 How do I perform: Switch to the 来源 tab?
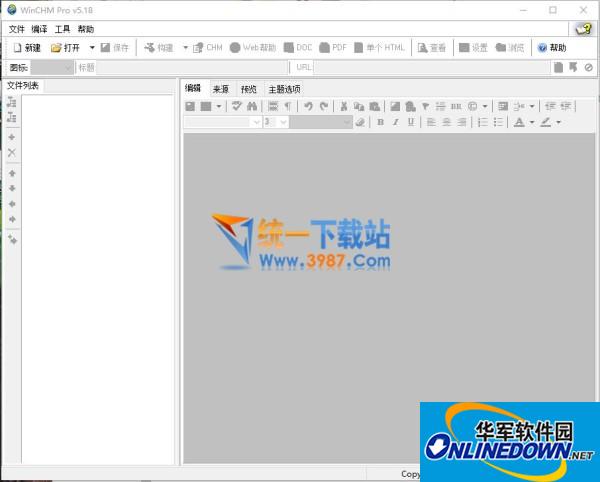pos(221,89)
